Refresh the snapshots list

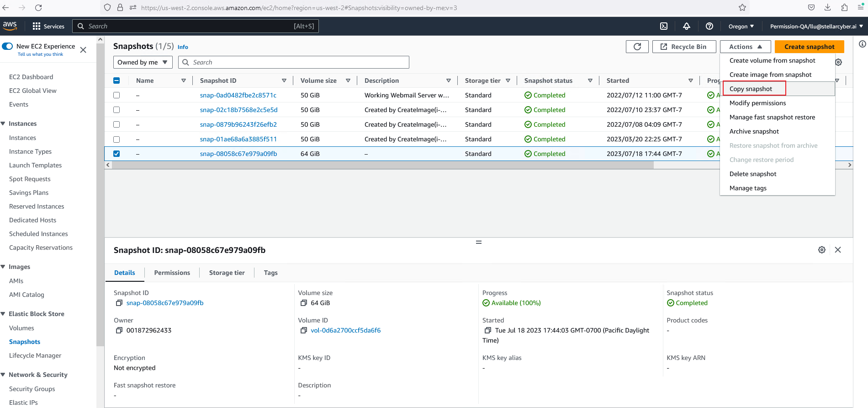[637, 47]
